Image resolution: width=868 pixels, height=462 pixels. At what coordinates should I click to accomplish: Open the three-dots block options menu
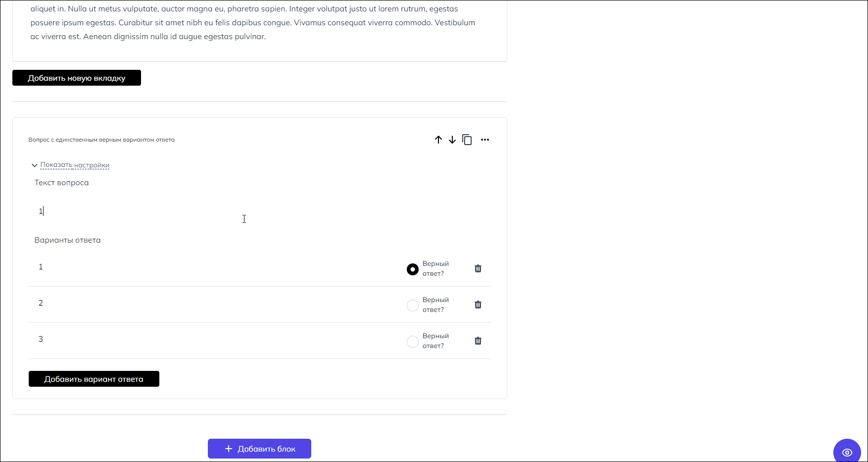(x=485, y=140)
